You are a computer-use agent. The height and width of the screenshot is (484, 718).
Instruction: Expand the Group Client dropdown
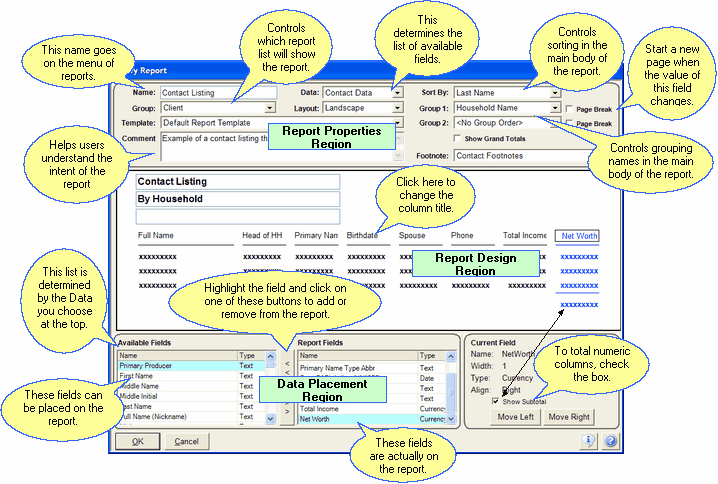[270, 108]
